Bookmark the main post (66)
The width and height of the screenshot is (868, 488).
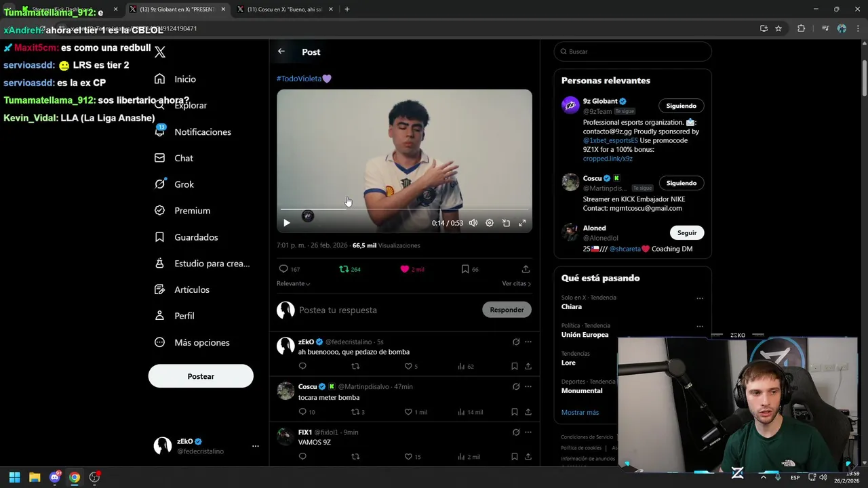[x=470, y=269]
